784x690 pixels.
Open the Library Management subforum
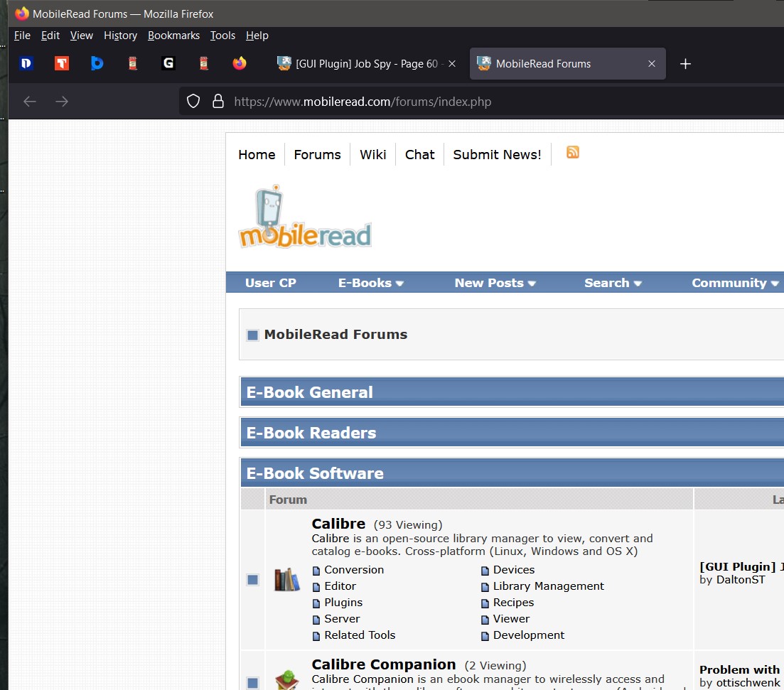(x=549, y=586)
